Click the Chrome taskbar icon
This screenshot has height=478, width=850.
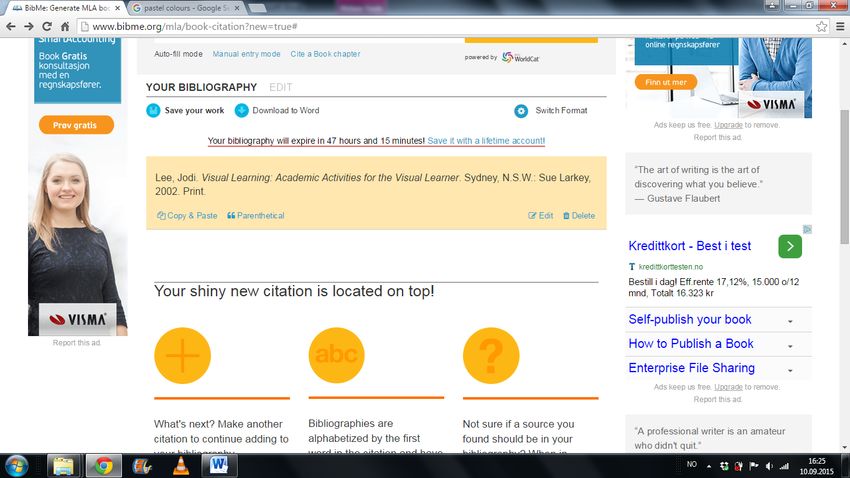pos(103,466)
